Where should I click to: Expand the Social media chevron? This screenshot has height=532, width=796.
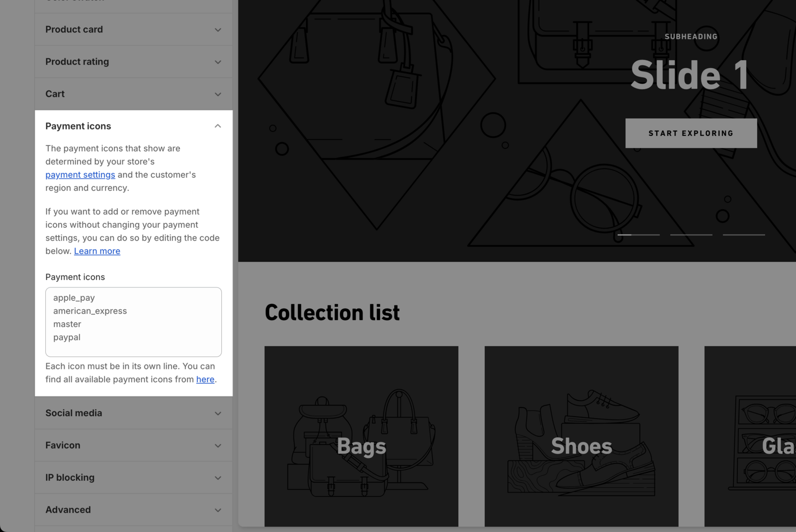click(x=217, y=414)
